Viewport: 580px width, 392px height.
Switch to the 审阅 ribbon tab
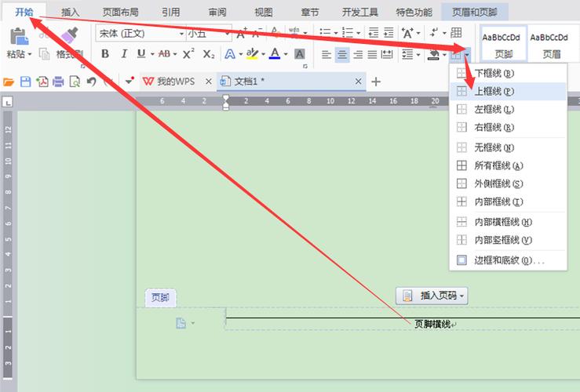point(217,13)
